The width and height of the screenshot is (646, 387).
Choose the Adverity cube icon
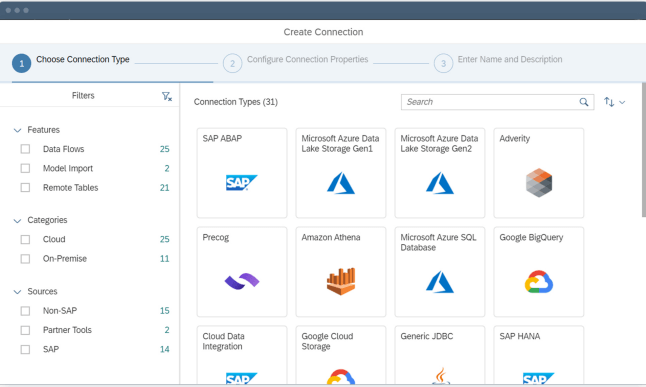pos(538,183)
